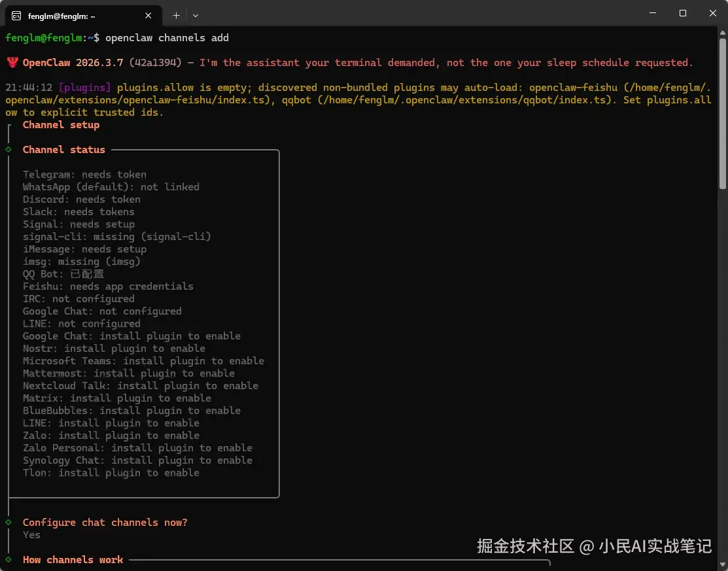Click the fenglm@fenglm shell prompt
Image resolution: width=728 pixels, height=571 pixels.
pos(52,37)
